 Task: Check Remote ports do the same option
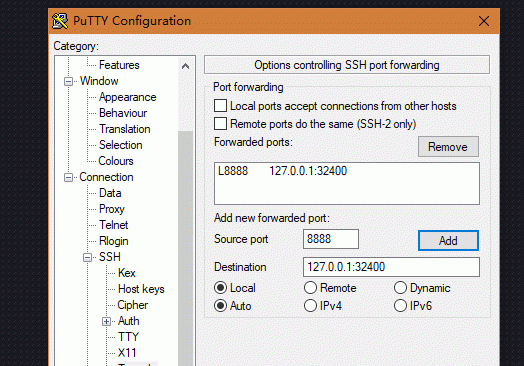pyautogui.click(x=220, y=124)
